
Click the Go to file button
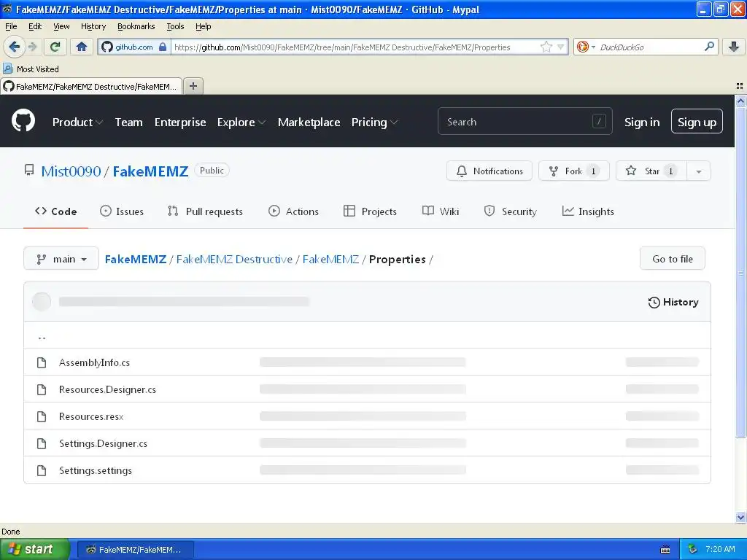click(x=672, y=259)
